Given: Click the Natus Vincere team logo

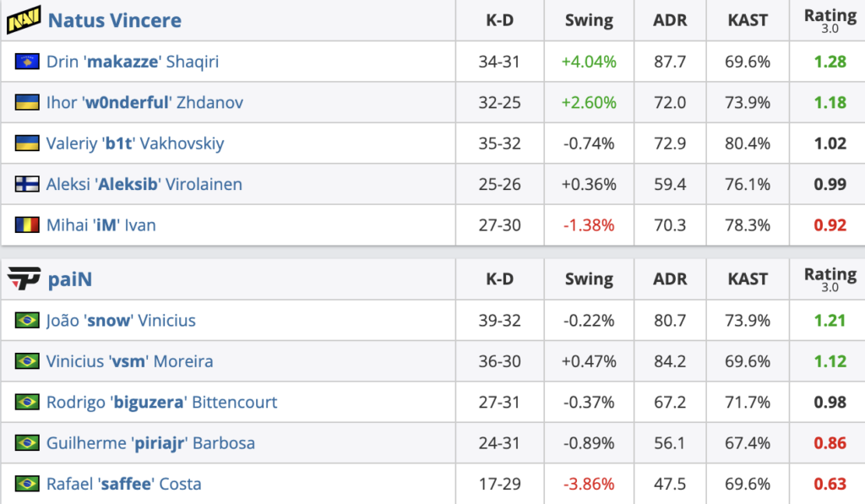Looking at the screenshot, I should pyautogui.click(x=24, y=20).
